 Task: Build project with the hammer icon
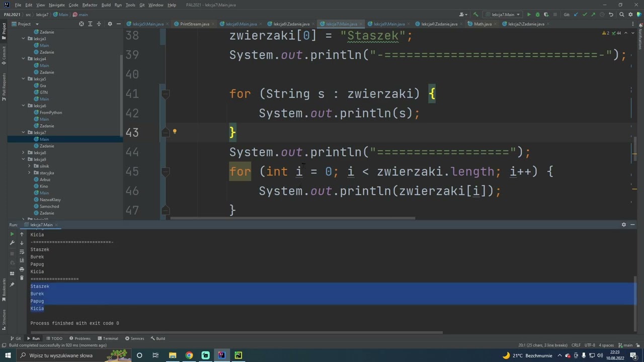[475, 15]
